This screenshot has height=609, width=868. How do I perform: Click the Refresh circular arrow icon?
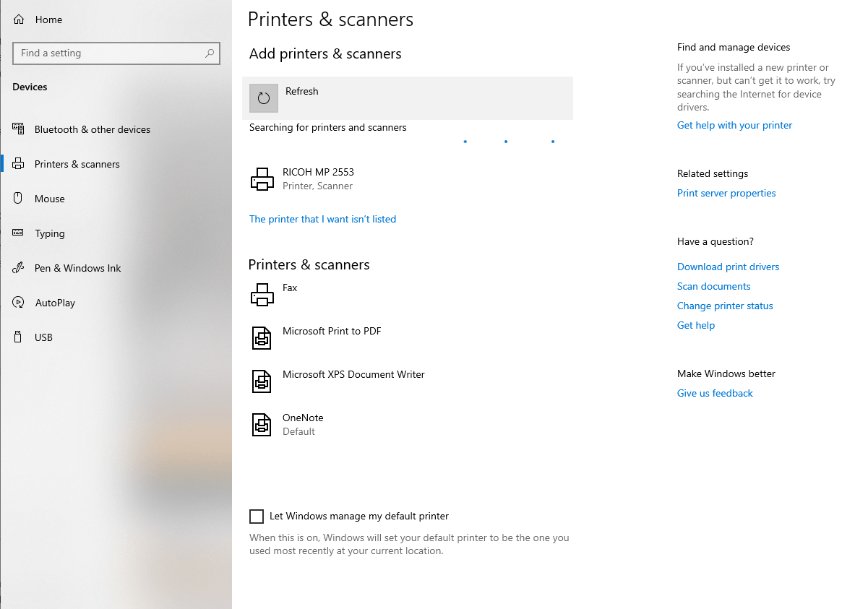click(x=264, y=98)
